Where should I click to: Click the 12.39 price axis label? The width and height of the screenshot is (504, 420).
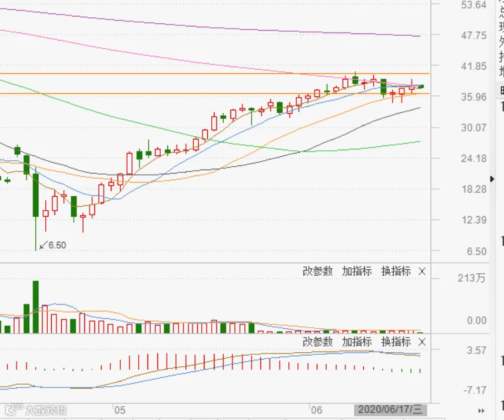(473, 220)
